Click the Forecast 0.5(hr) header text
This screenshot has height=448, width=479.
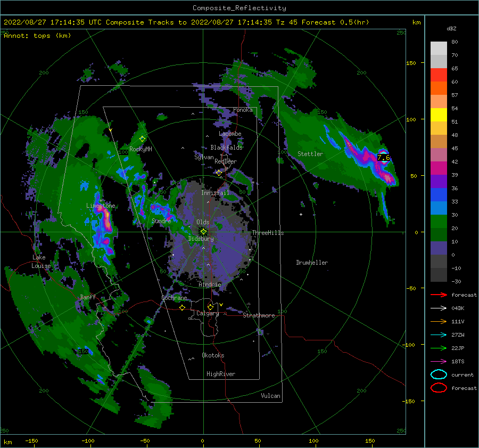335,22
